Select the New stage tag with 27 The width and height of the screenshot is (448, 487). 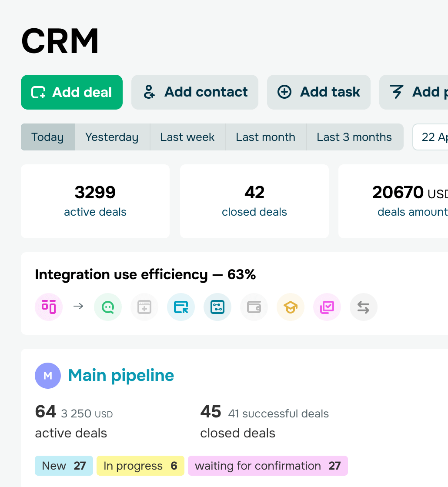tap(64, 466)
